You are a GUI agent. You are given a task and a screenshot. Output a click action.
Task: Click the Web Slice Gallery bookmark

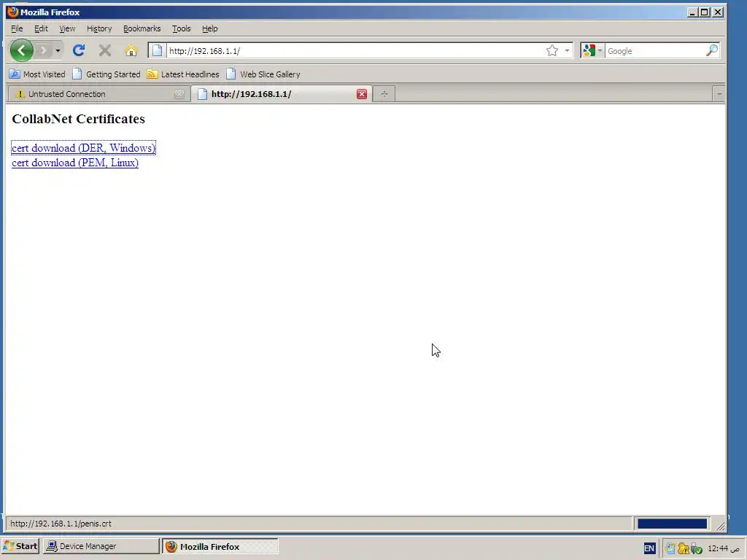pyautogui.click(x=263, y=74)
